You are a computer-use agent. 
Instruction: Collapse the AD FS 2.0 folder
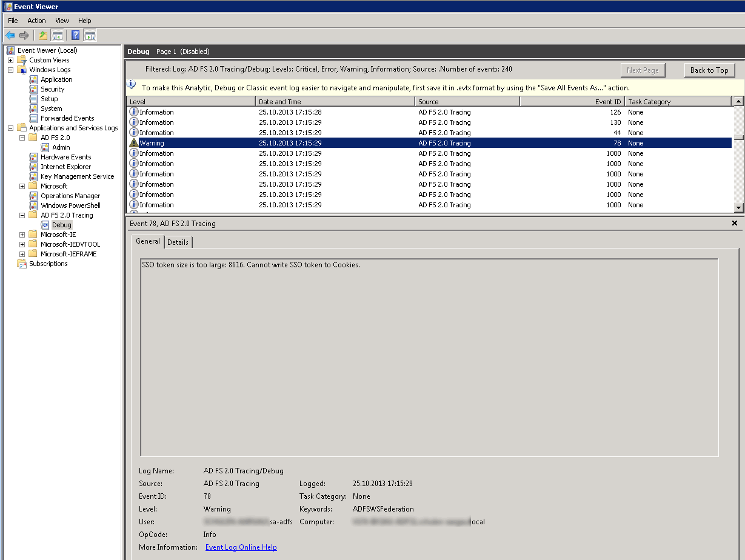click(22, 138)
